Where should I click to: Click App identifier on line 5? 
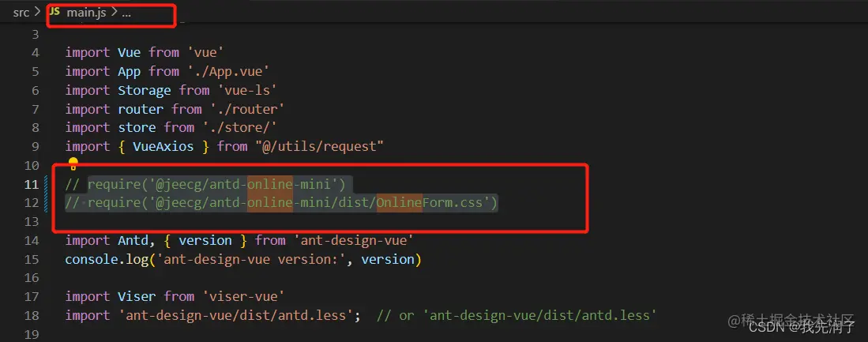coord(129,71)
